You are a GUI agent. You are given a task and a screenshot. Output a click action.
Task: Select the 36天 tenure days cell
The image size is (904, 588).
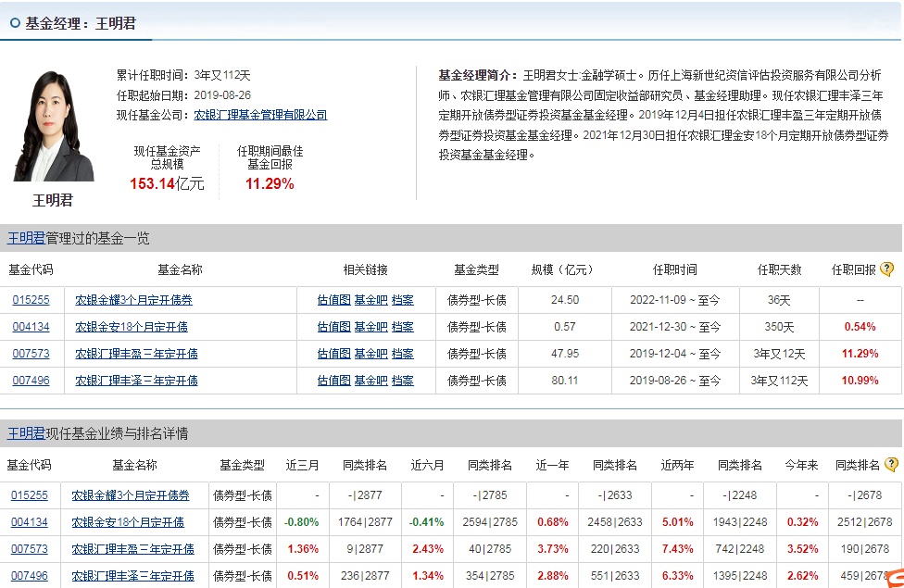click(779, 300)
